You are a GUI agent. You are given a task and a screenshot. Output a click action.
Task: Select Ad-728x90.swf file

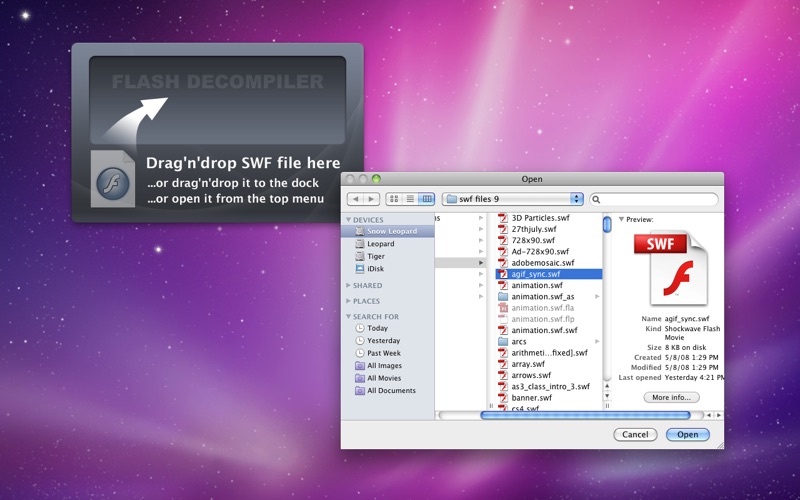[x=549, y=252]
